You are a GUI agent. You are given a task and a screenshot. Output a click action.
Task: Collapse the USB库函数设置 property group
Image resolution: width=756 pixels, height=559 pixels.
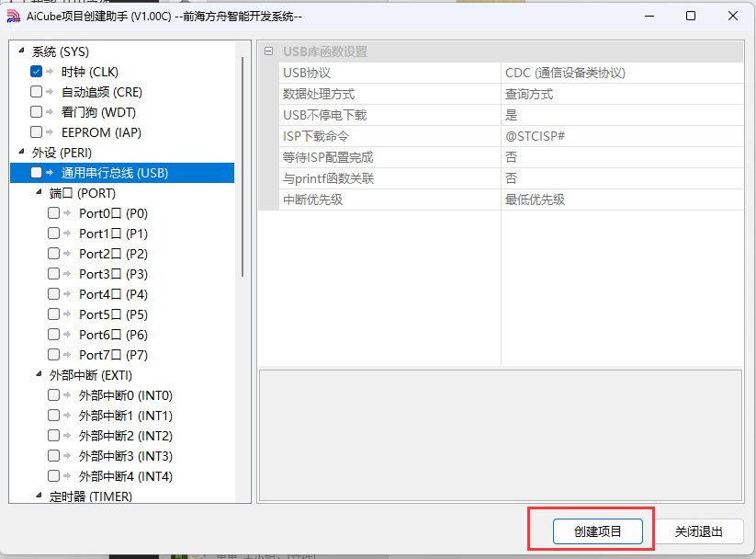(x=269, y=51)
